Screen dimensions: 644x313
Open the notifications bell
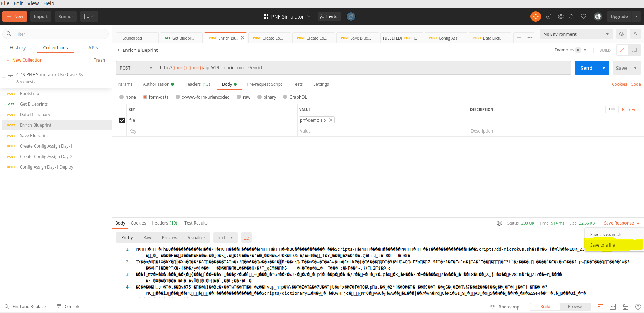(571, 16)
